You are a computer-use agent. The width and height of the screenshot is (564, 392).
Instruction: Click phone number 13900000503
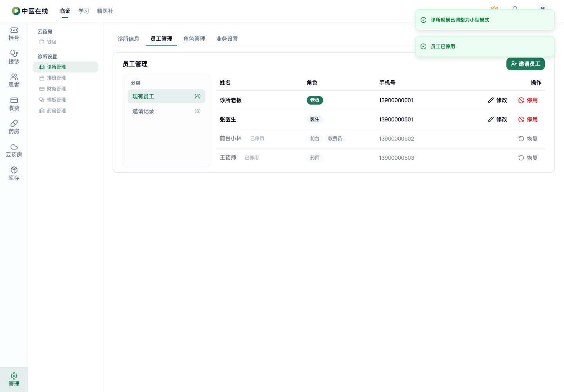[396, 158]
